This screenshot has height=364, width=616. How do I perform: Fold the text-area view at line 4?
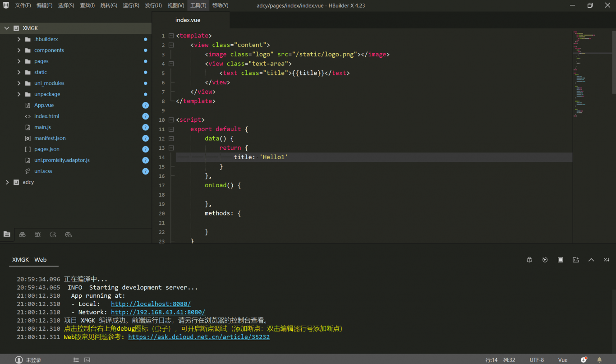171,64
